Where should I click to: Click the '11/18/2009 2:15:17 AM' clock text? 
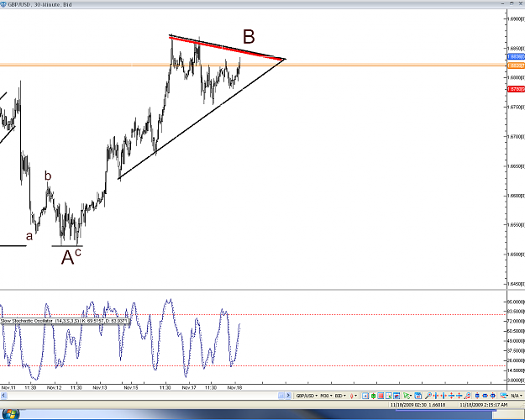[484, 405]
